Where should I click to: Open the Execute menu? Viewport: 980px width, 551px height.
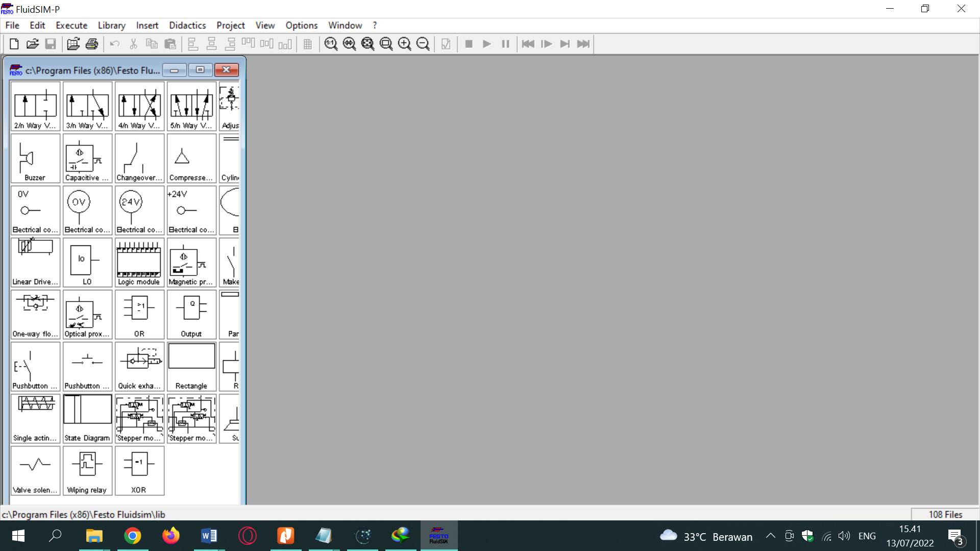[x=71, y=26]
